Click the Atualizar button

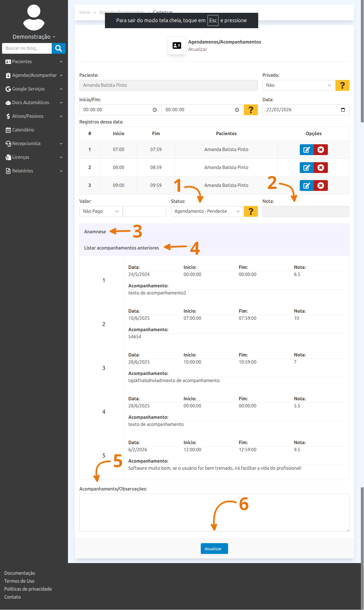(214, 549)
